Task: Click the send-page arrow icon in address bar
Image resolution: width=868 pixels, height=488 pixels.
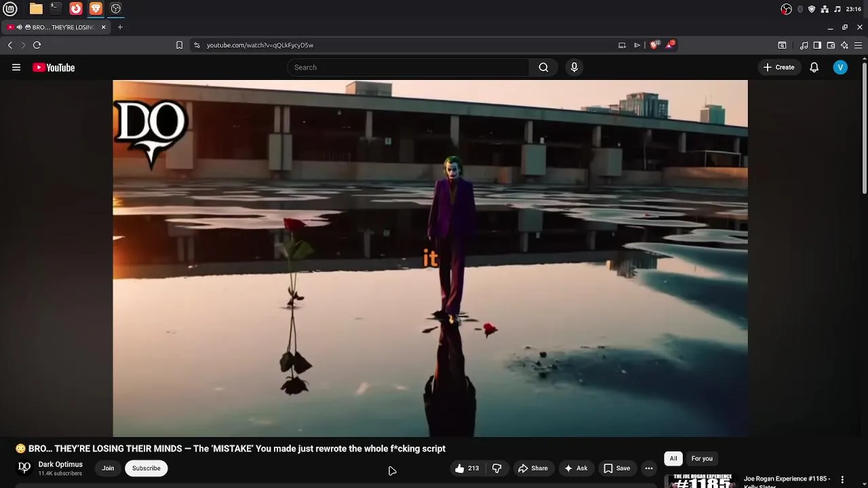Action: (637, 45)
